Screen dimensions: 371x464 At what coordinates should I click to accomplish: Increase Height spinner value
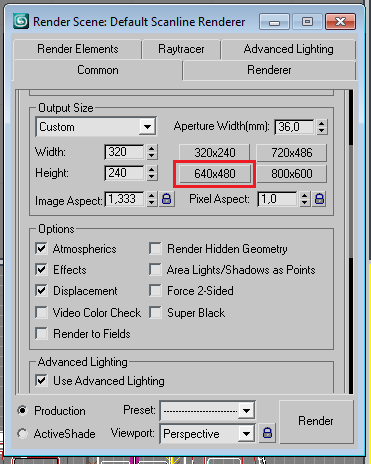(x=151, y=169)
